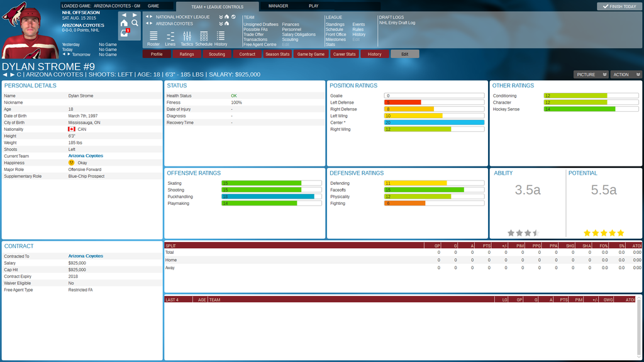Click the Okay happiness face icon
Screen dimensions: 644x362
pyautogui.click(x=72, y=163)
